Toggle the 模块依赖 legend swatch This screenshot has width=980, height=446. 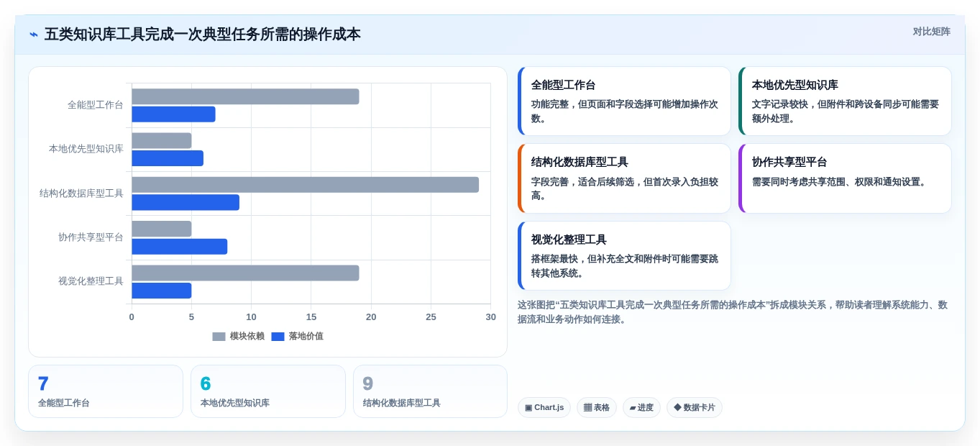(219, 336)
